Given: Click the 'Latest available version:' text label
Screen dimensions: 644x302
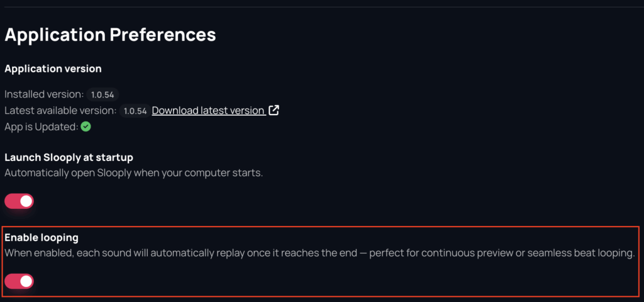Looking at the screenshot, I should pos(60,111).
